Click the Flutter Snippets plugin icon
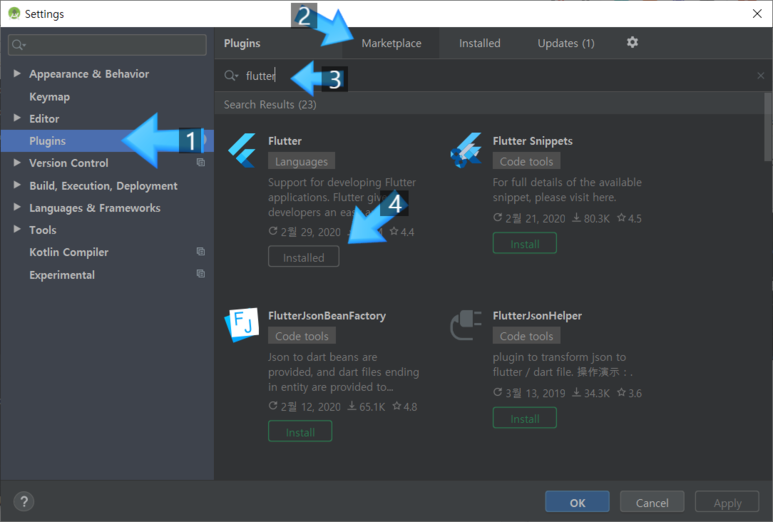 pos(466,150)
